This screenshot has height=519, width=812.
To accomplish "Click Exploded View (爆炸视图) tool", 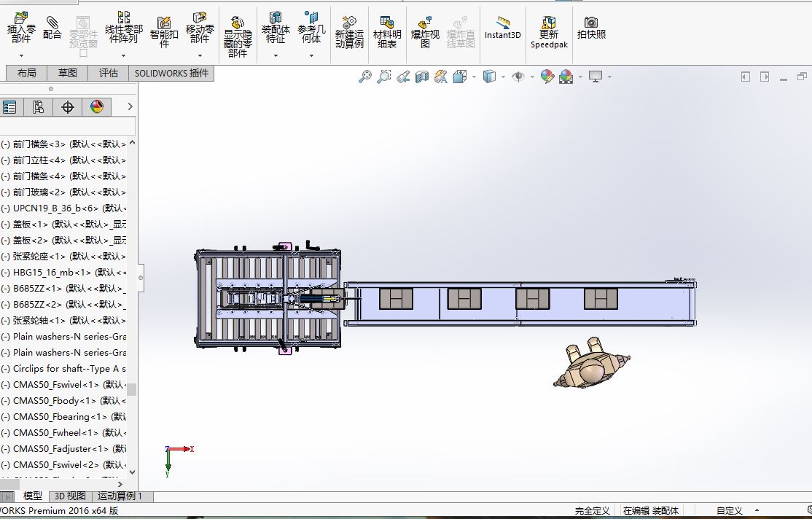I will 425,32.
